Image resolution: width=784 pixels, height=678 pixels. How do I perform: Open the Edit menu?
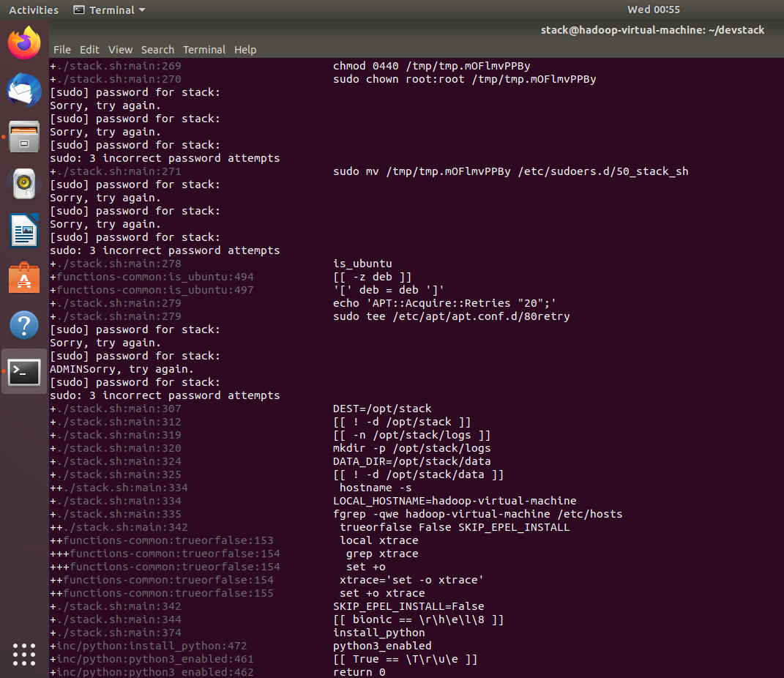[x=89, y=50]
